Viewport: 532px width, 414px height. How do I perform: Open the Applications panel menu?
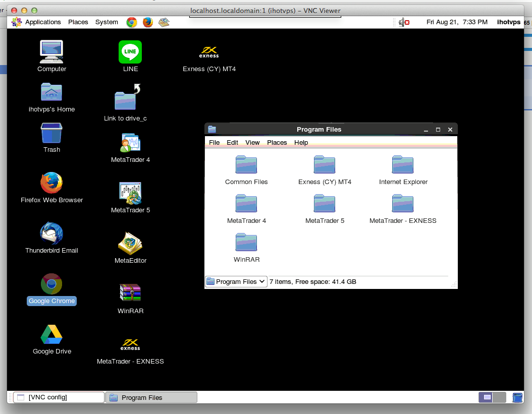(x=36, y=22)
